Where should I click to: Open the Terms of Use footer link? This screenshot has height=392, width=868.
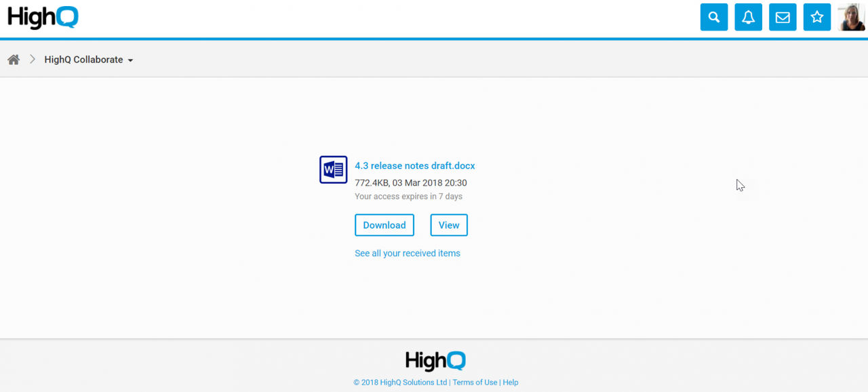pyautogui.click(x=475, y=383)
